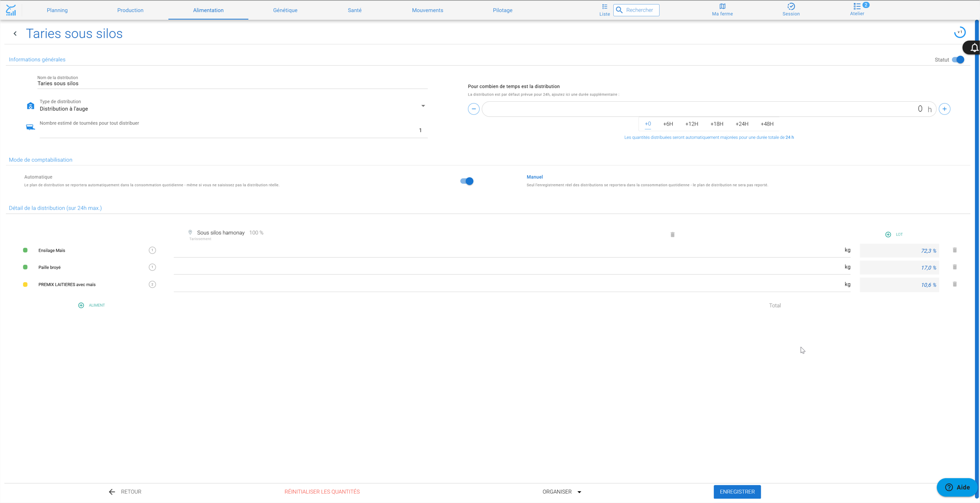
Task: Go to the Mouvements tab
Action: pos(427,10)
